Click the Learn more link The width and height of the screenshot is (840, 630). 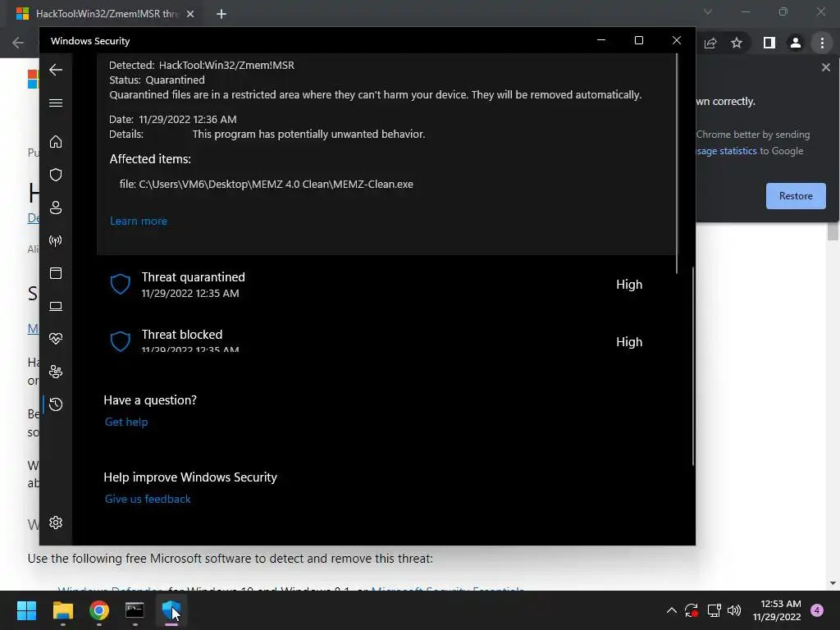pyautogui.click(x=138, y=221)
